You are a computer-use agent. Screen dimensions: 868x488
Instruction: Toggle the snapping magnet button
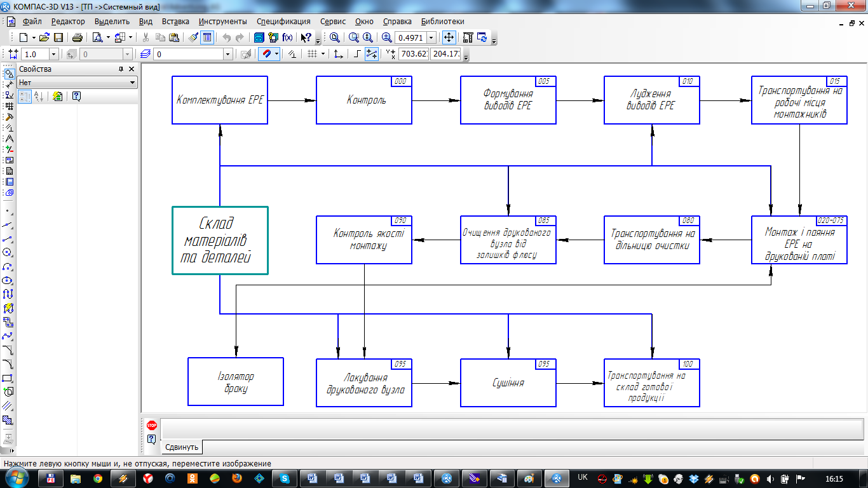coord(267,55)
